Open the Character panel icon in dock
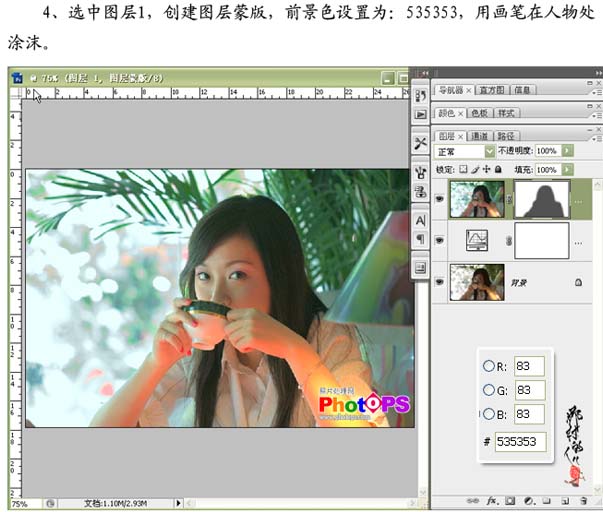The width and height of the screenshot is (603, 512). tap(421, 221)
